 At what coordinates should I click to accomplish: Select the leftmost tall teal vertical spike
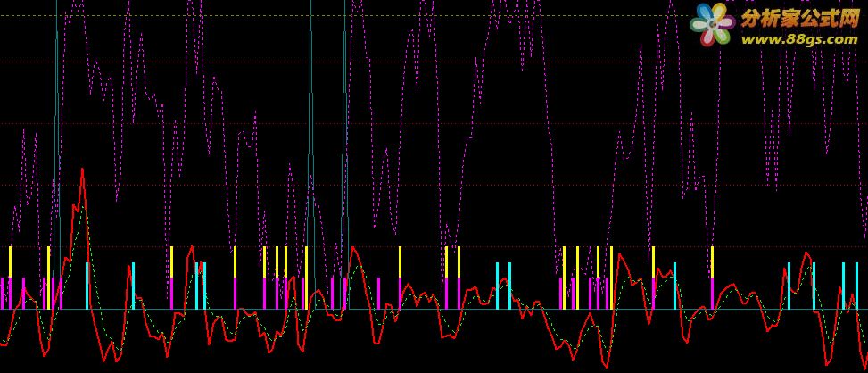[x=56, y=154]
